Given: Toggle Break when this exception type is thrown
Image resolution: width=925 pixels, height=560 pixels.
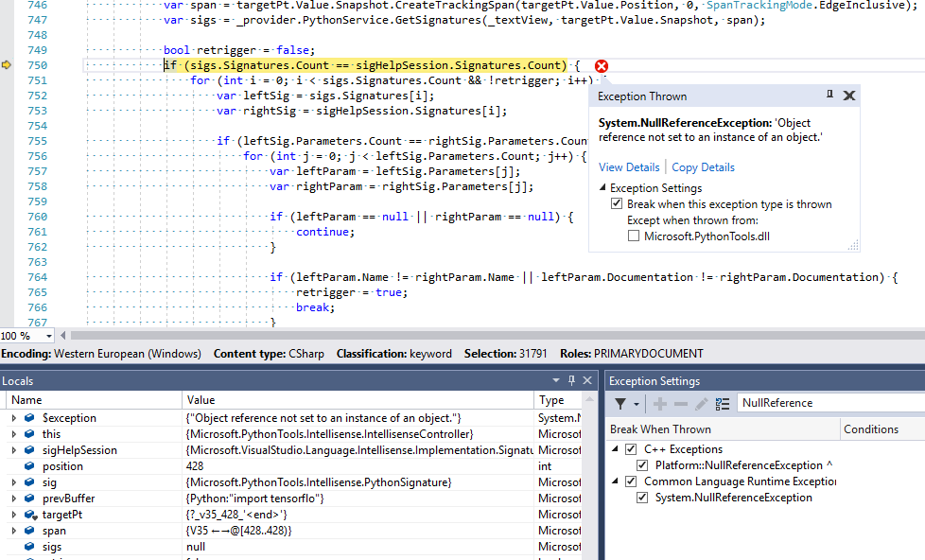Looking at the screenshot, I should pyautogui.click(x=617, y=203).
